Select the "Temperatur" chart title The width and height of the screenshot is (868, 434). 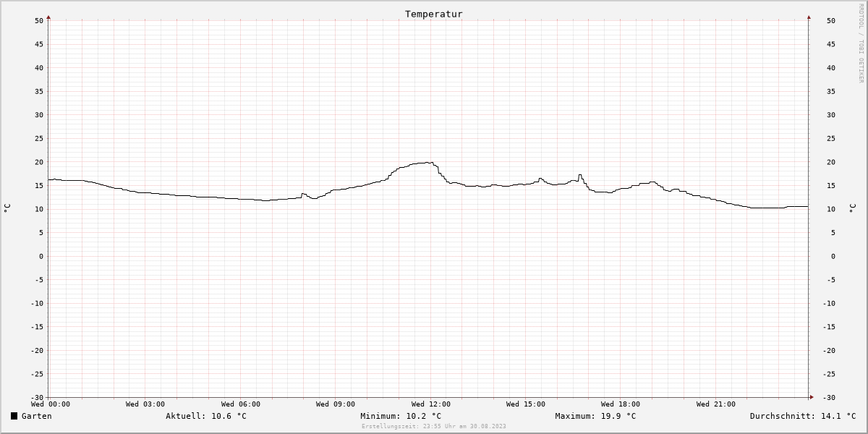pyautogui.click(x=433, y=14)
